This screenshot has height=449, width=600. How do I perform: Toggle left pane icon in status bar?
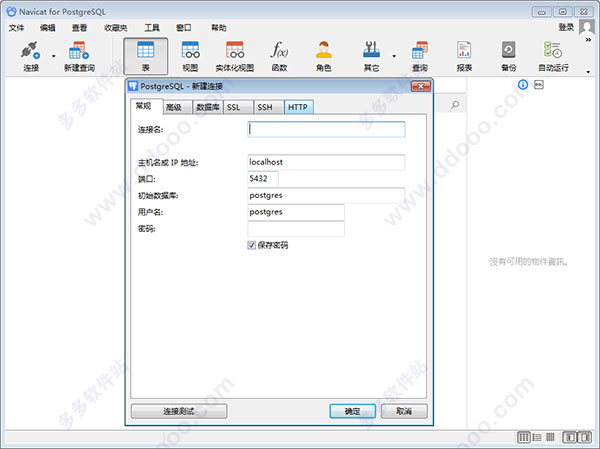pos(569,437)
